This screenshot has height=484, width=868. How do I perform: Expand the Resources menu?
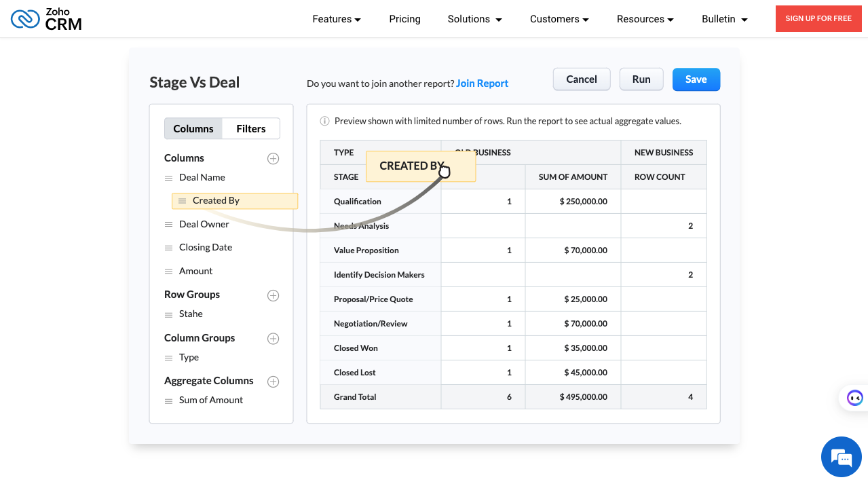point(645,19)
